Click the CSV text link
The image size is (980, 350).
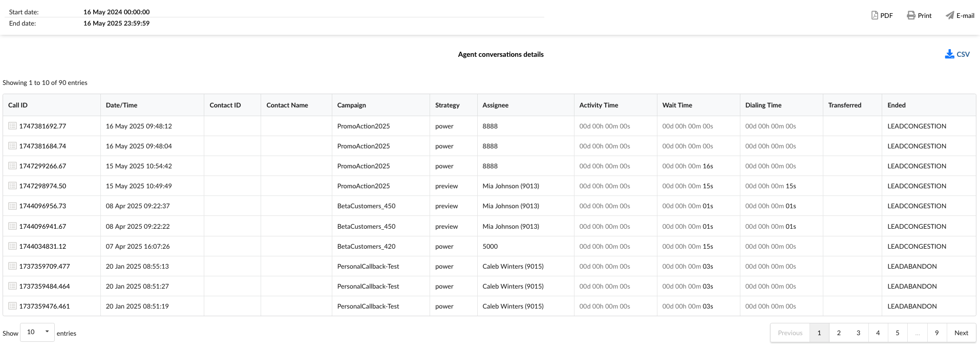(x=963, y=54)
